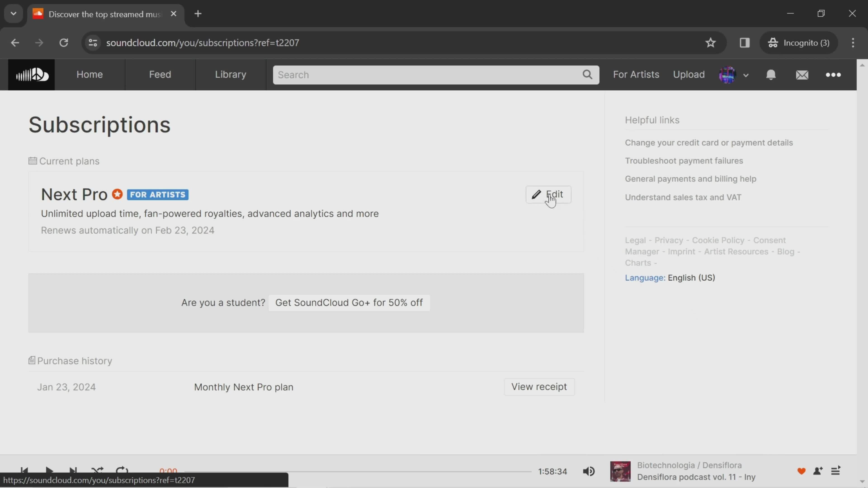The height and width of the screenshot is (488, 868).
Task: Open the For Artists page
Action: click(x=636, y=74)
